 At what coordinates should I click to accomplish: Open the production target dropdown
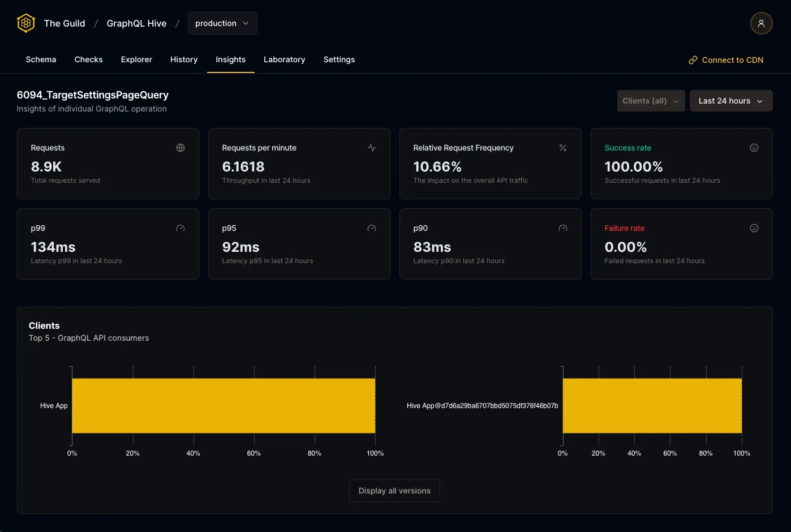point(222,23)
